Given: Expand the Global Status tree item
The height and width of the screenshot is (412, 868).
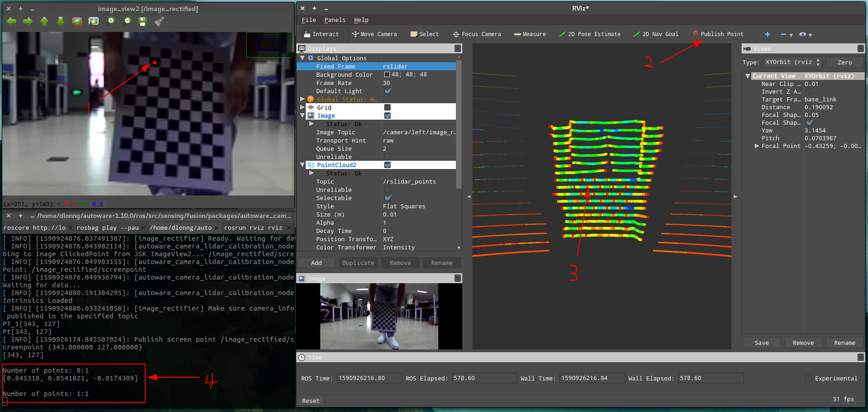Looking at the screenshot, I should coord(302,99).
